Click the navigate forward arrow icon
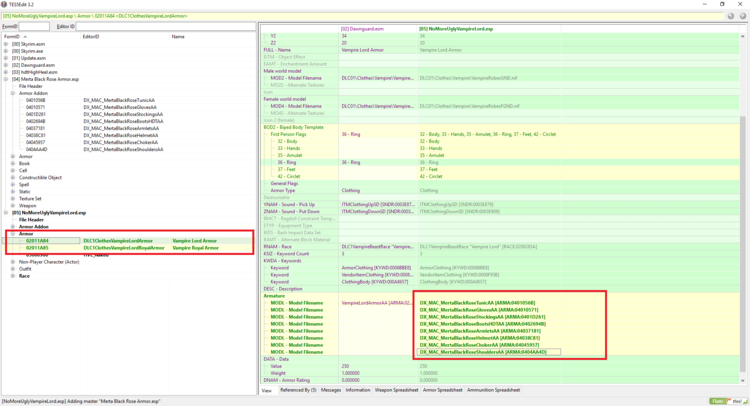This screenshot has width=750, height=406. click(x=742, y=16)
